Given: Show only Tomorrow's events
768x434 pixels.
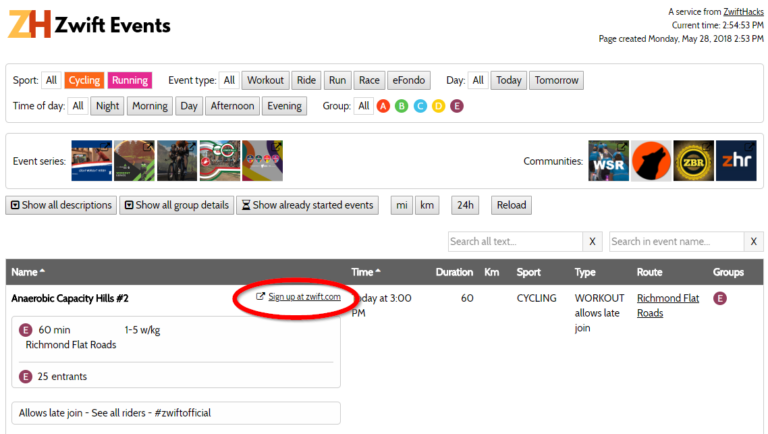Looking at the screenshot, I should (x=556, y=80).
